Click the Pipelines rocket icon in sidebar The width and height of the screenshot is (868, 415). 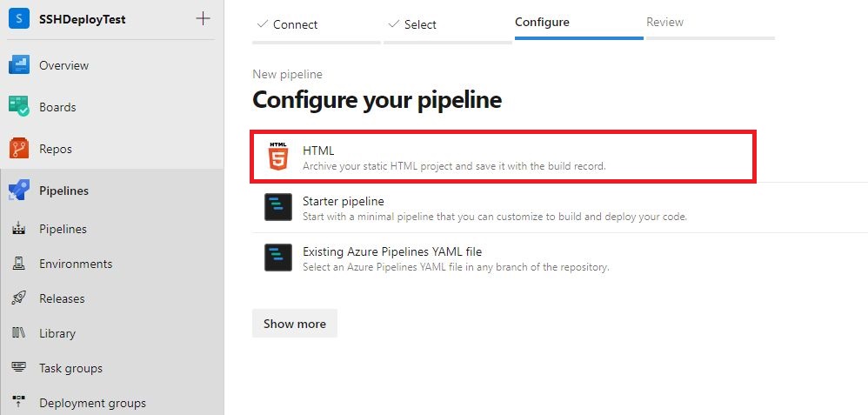19,191
